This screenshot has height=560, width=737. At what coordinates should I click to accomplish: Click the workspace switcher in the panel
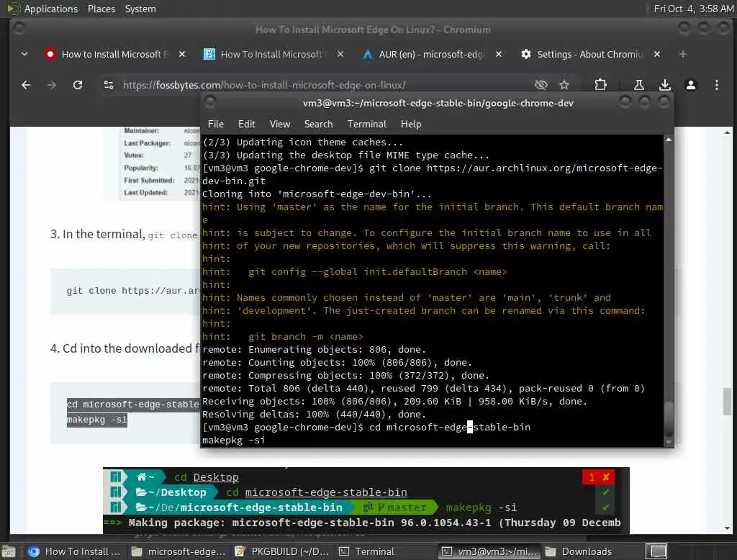click(658, 551)
